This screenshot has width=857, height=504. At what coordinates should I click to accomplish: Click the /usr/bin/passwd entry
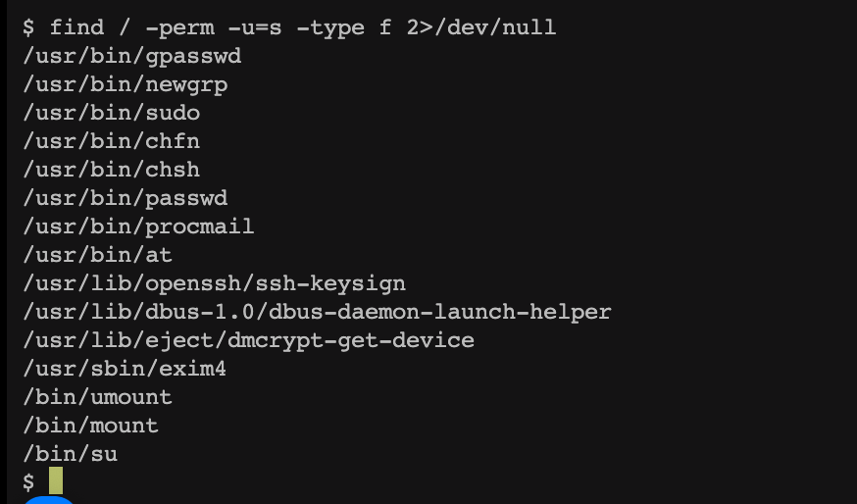(125, 198)
